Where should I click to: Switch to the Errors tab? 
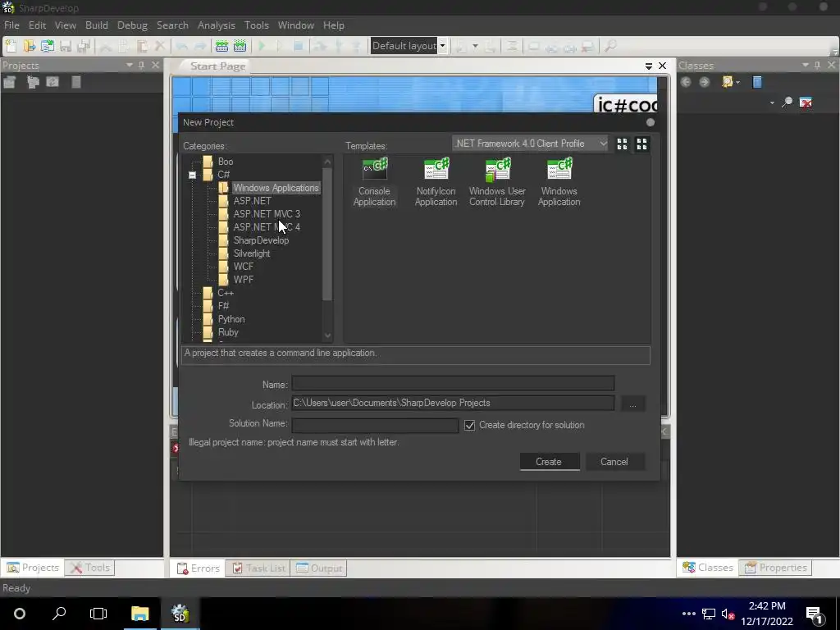[x=199, y=568]
